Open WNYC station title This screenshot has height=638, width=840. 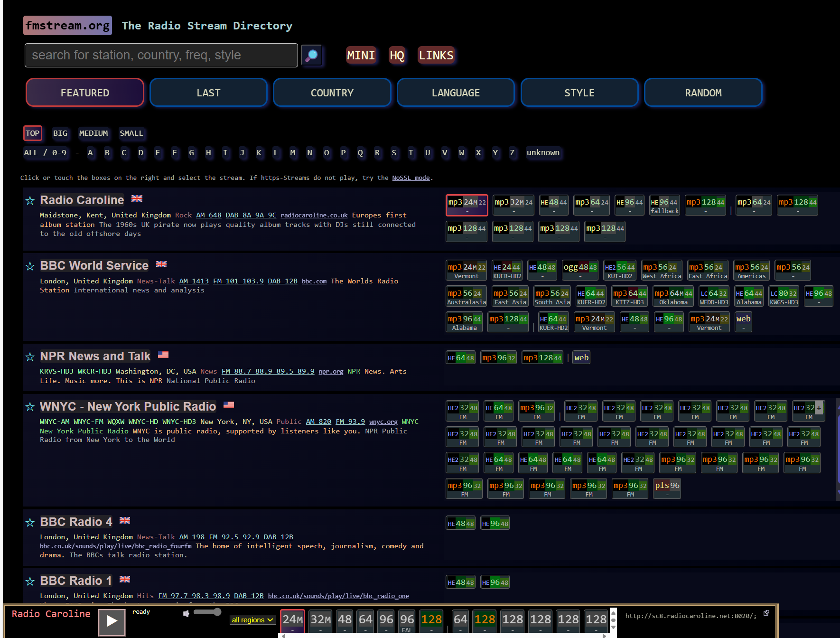coord(128,407)
